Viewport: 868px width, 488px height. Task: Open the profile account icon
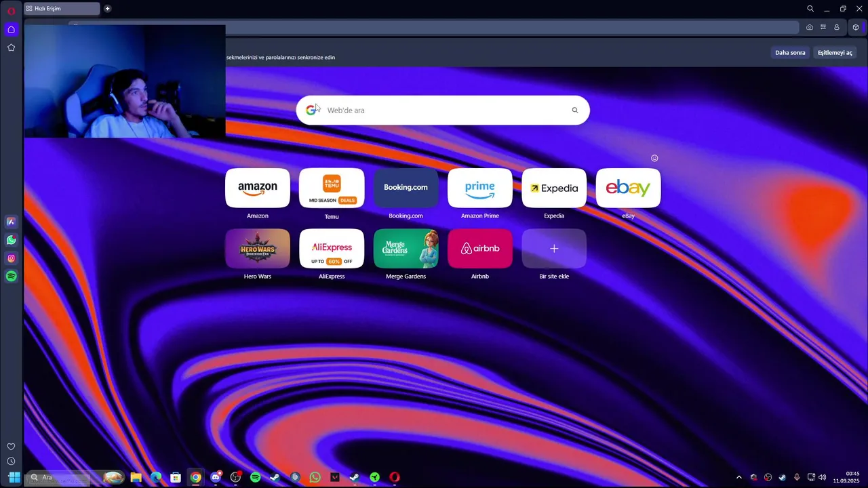coord(837,27)
